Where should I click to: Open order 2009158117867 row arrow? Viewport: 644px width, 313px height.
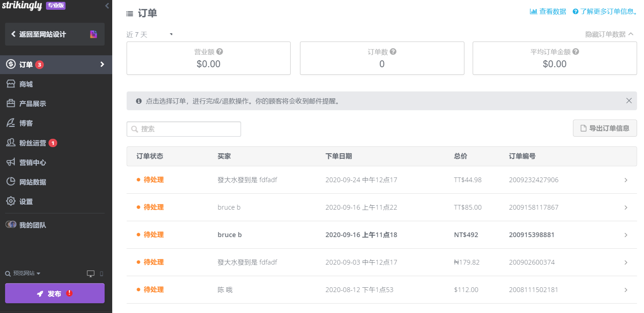(x=626, y=207)
